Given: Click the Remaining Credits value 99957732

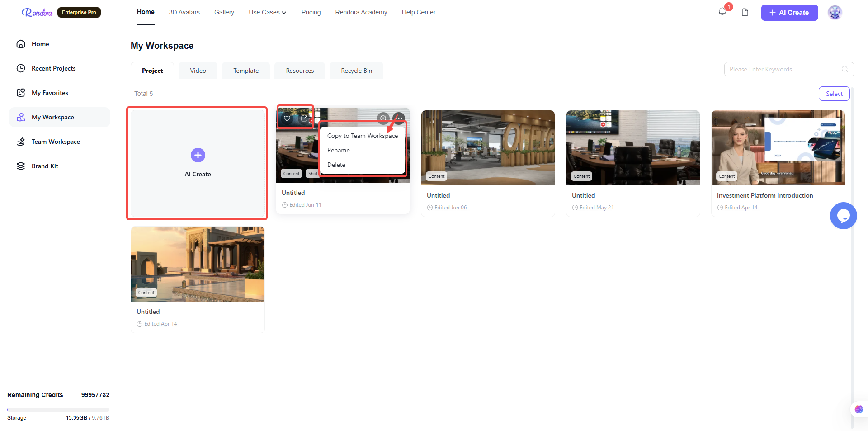Looking at the screenshot, I should coord(95,395).
